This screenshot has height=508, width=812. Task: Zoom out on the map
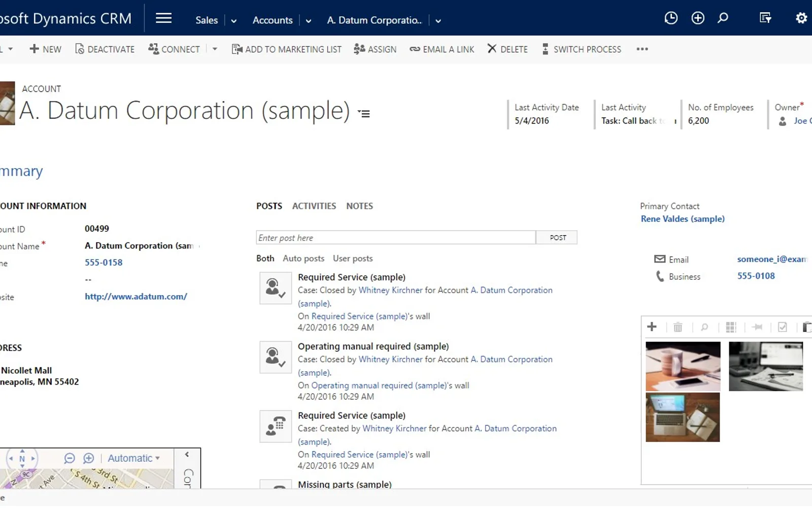pos(70,458)
